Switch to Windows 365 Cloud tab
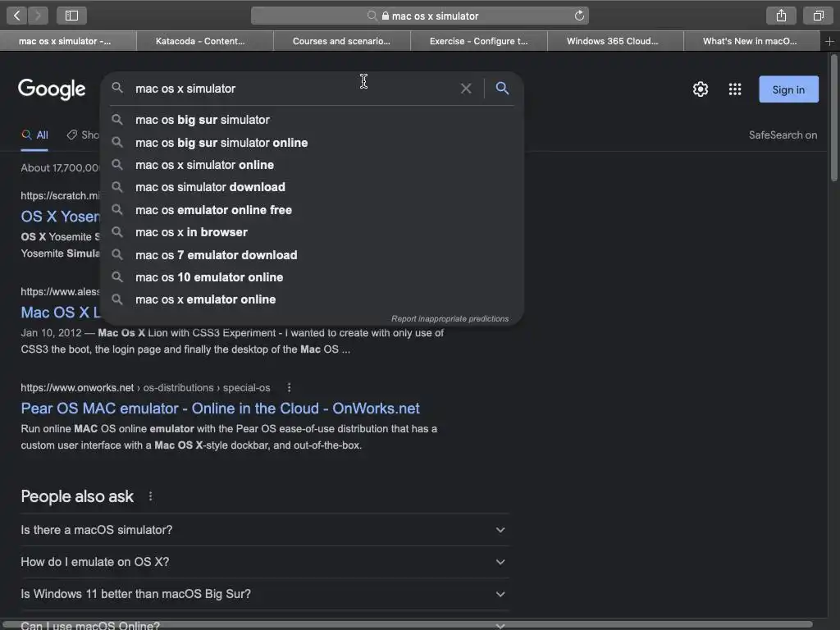The width and height of the screenshot is (840, 630). click(x=615, y=41)
